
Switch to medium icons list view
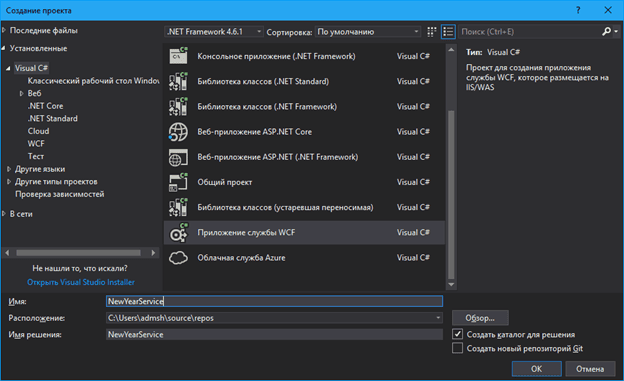(448, 32)
